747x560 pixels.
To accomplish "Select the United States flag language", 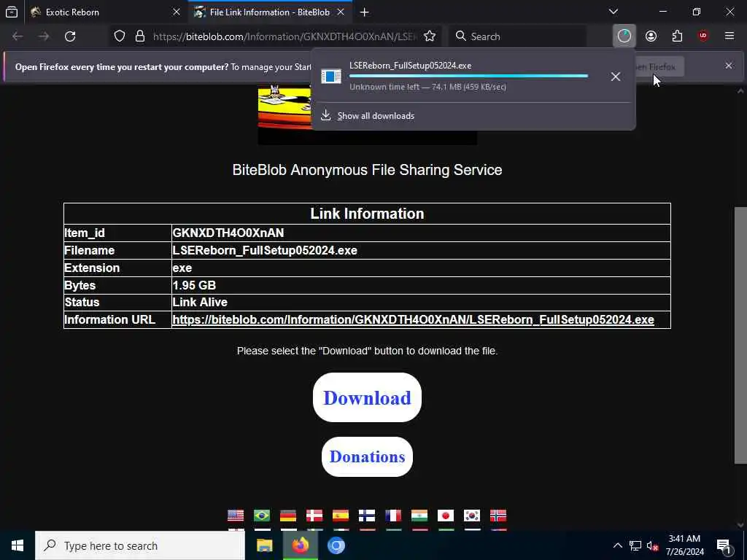I will [x=236, y=516].
